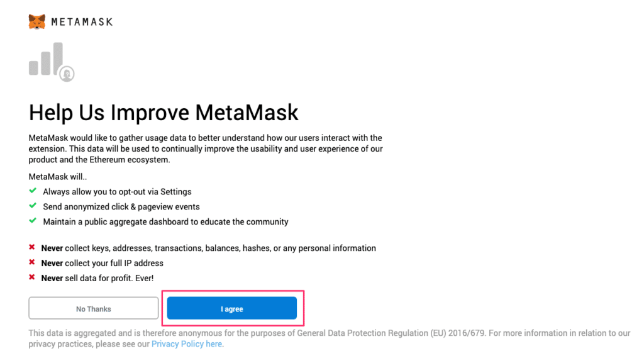644x351 pixels.
Task: Click green checkmark beside public aggregate dashboard
Action: [x=33, y=221]
